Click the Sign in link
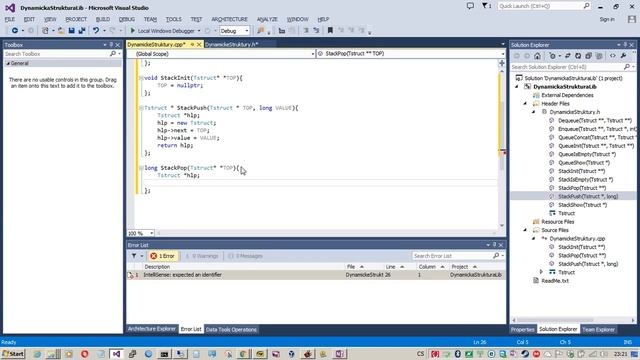640x360 pixels. pyautogui.click(x=607, y=19)
